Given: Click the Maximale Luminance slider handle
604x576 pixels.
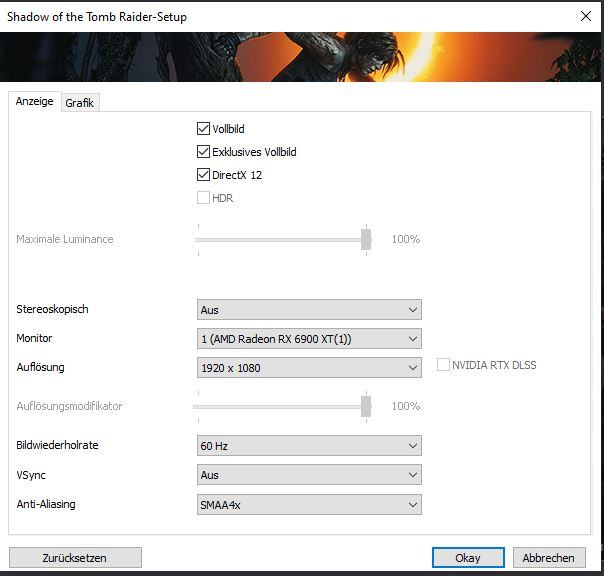Looking at the screenshot, I should coord(366,240).
